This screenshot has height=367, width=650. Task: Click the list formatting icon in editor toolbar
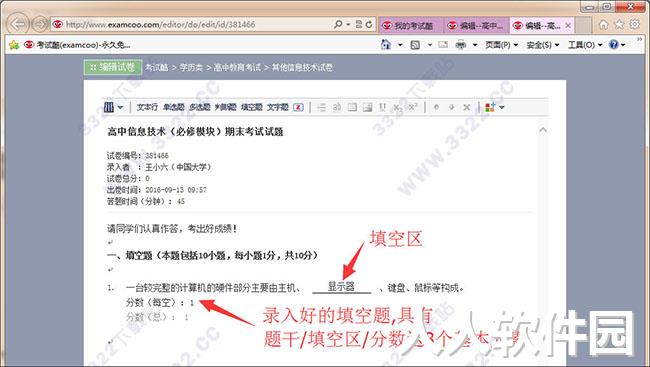(x=321, y=107)
